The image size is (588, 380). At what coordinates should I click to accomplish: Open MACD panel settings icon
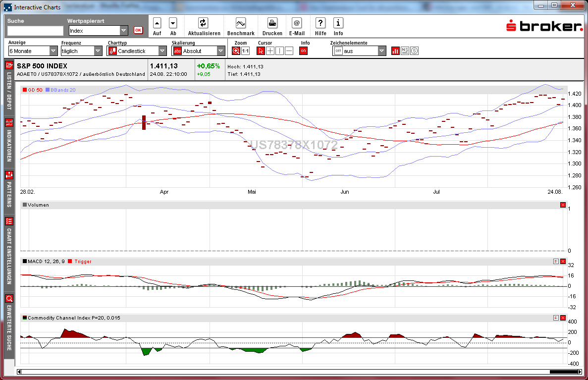click(556, 261)
